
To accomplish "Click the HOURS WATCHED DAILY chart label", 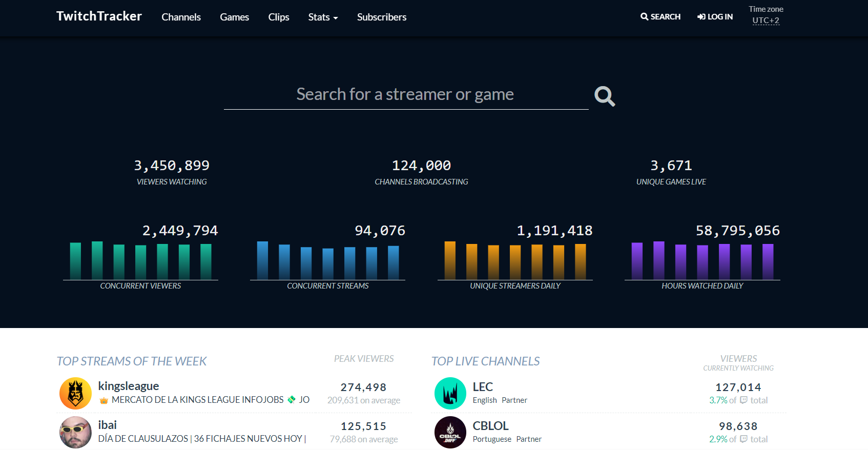I will [x=702, y=286].
